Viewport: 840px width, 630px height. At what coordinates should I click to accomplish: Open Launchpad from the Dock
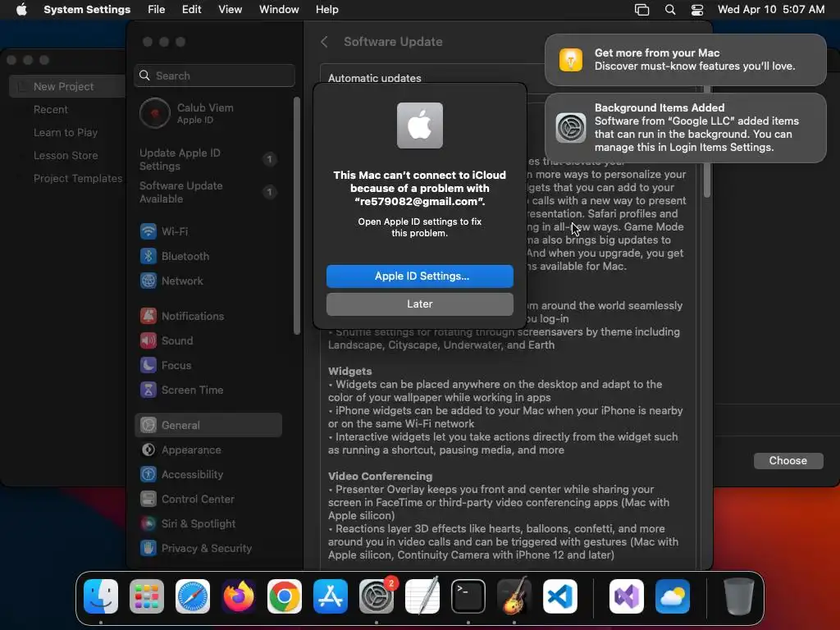pos(147,596)
